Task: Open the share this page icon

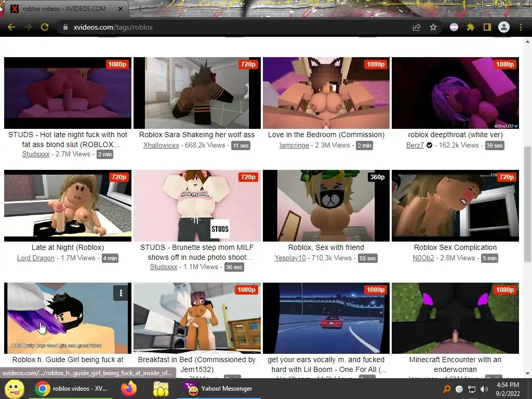Action: click(417, 27)
